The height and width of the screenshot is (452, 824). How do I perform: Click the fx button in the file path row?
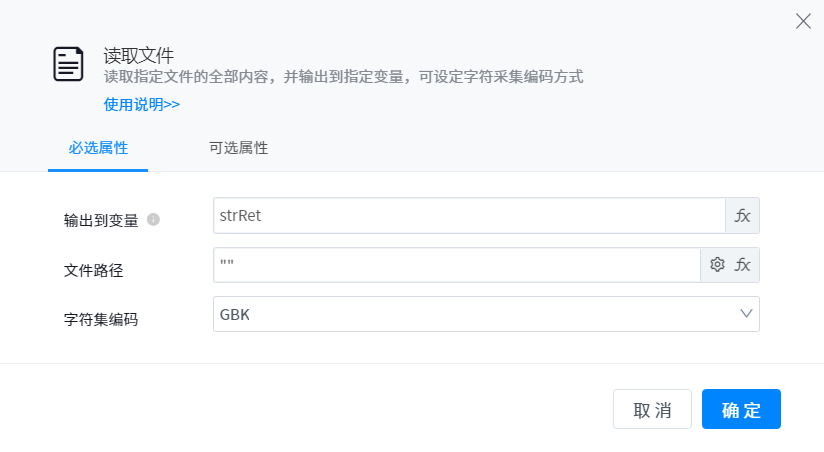pyautogui.click(x=742, y=265)
